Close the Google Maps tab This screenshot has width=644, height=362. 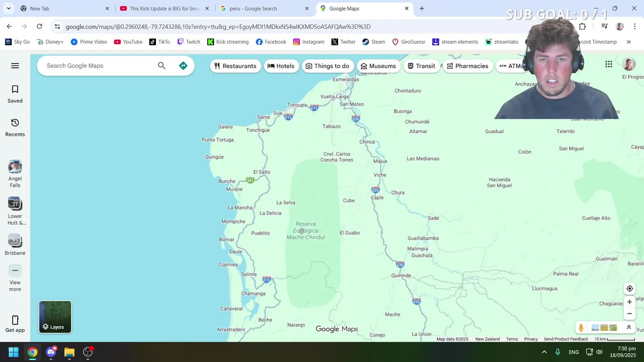coord(407,9)
